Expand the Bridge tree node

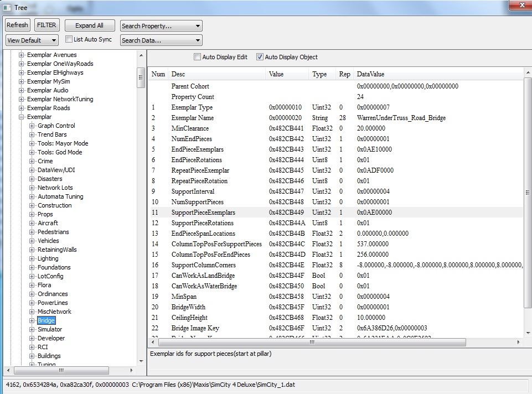(32, 320)
